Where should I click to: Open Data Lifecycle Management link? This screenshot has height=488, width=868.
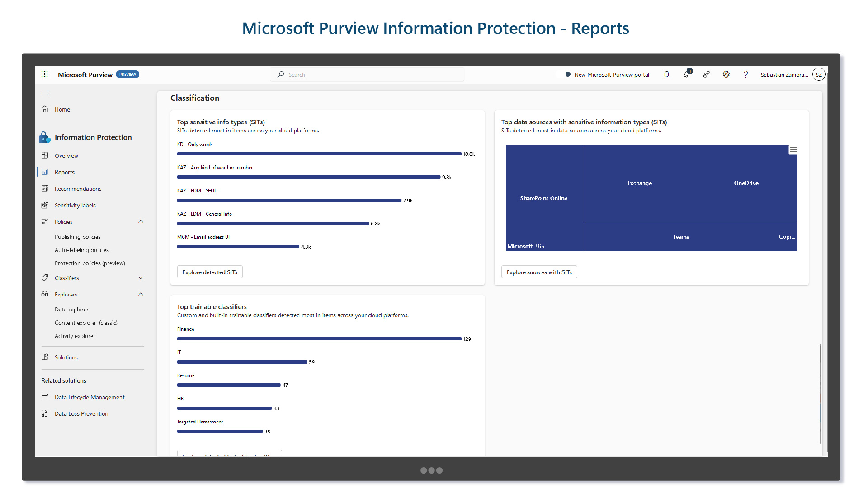[x=90, y=397]
